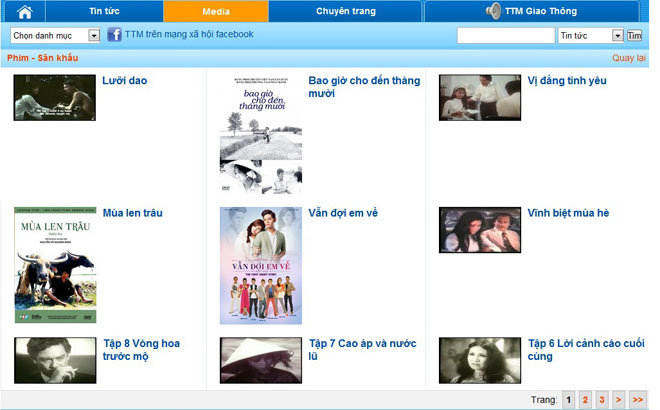Open the Chuyên trang tab
This screenshot has height=410, width=660.
(x=346, y=11)
